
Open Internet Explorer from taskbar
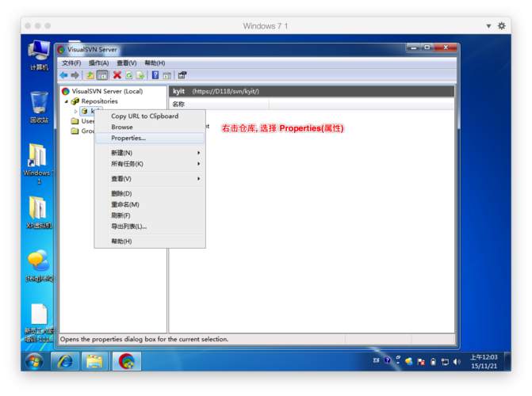tap(65, 361)
